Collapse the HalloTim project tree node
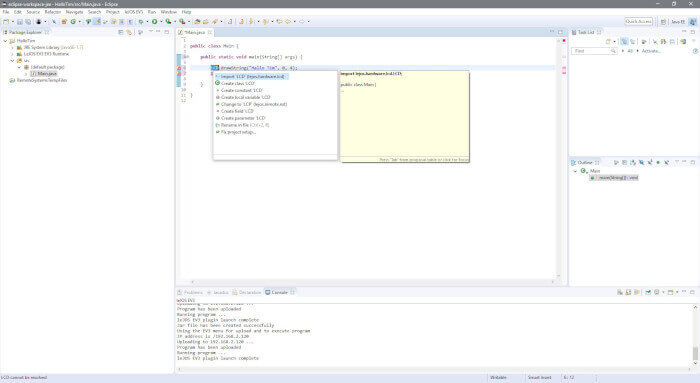This screenshot has height=383, width=700. (5, 41)
